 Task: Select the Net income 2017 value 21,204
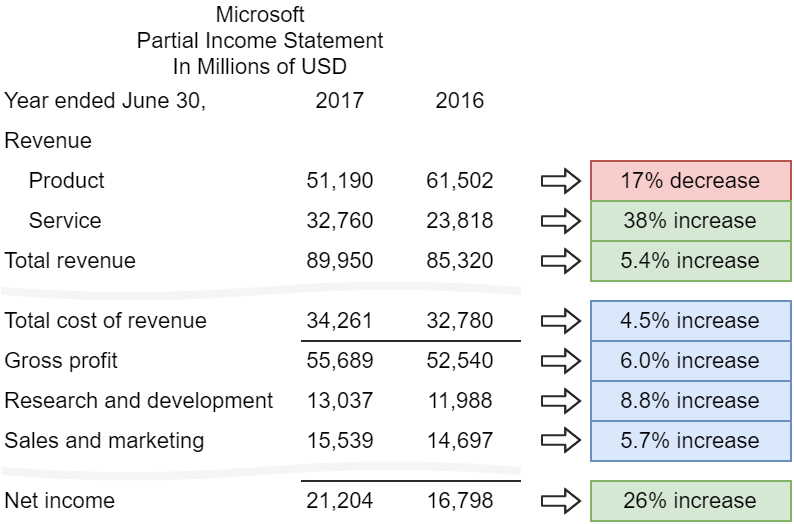tap(340, 501)
